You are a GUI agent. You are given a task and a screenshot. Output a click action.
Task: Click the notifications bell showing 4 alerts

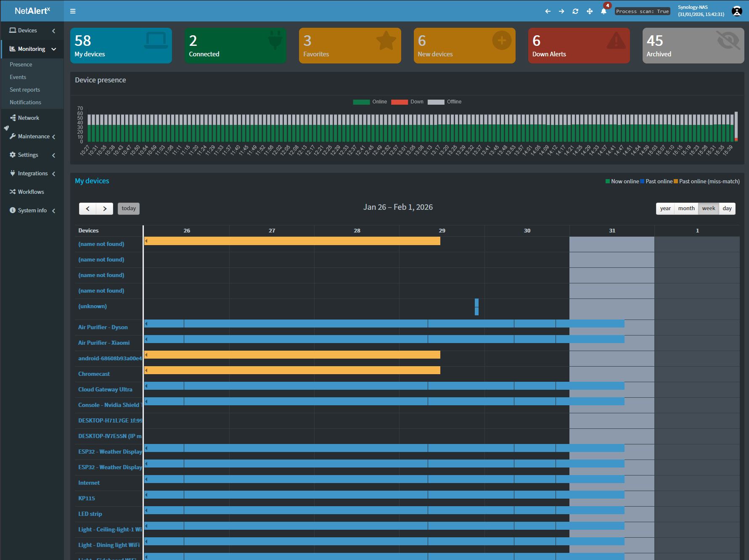603,11
